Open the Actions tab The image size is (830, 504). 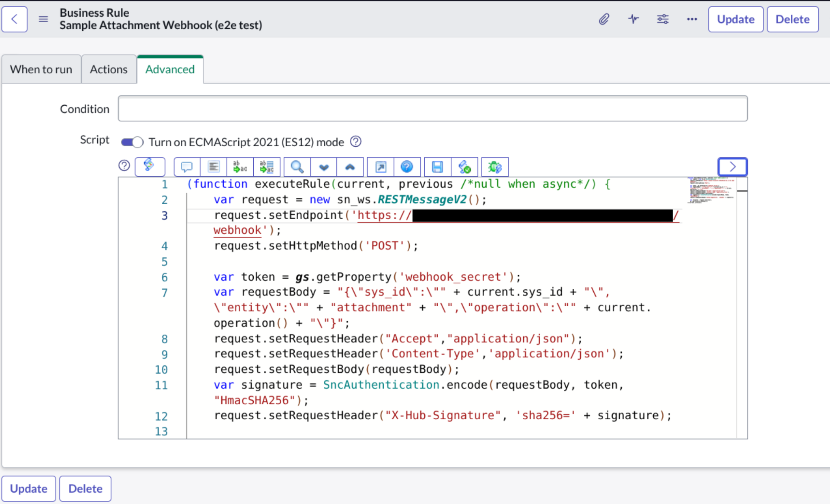(109, 69)
